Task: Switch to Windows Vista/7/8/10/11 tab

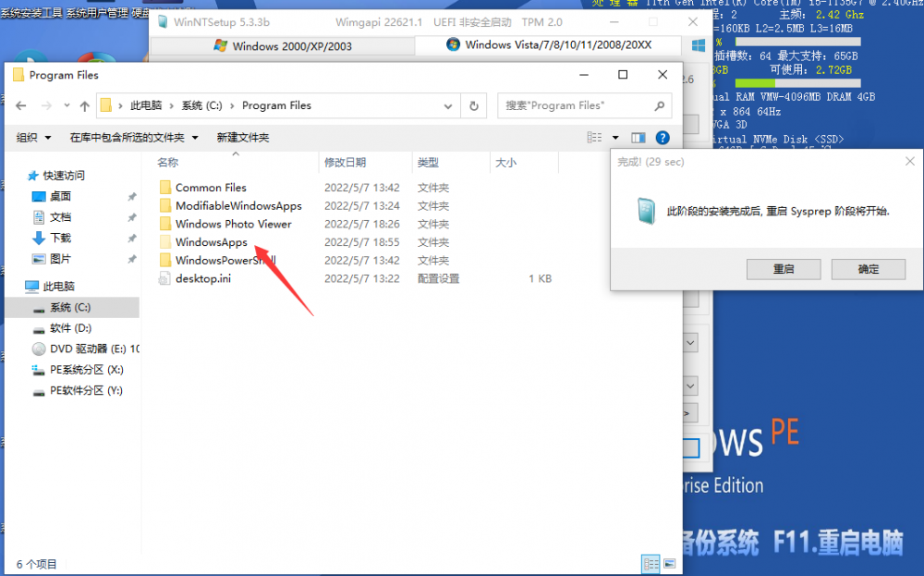Action: click(x=545, y=45)
